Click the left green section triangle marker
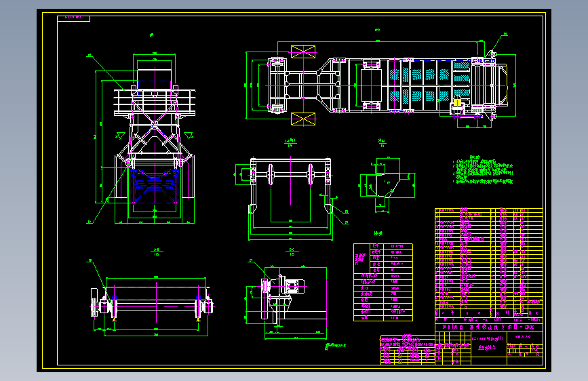 click(120, 136)
